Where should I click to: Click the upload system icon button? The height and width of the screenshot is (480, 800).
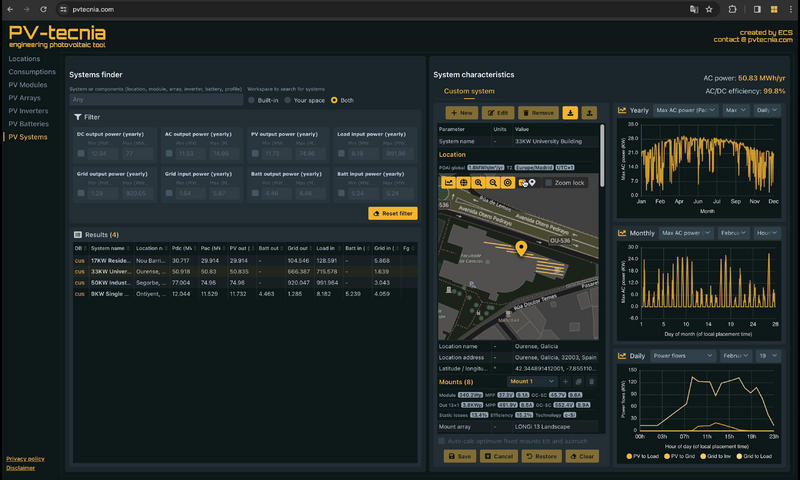coord(589,113)
